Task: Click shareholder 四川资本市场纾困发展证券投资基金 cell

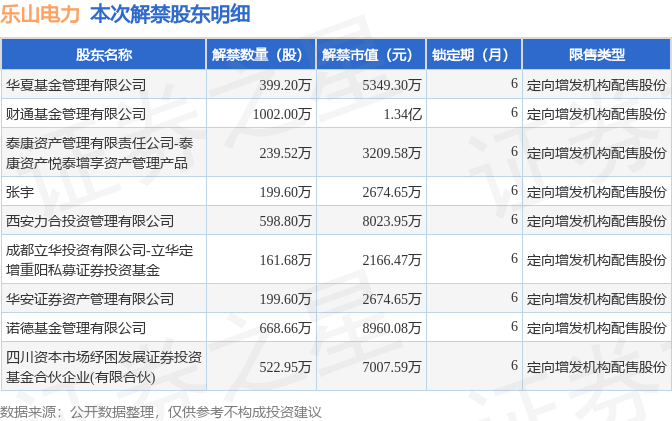Action: (x=104, y=367)
